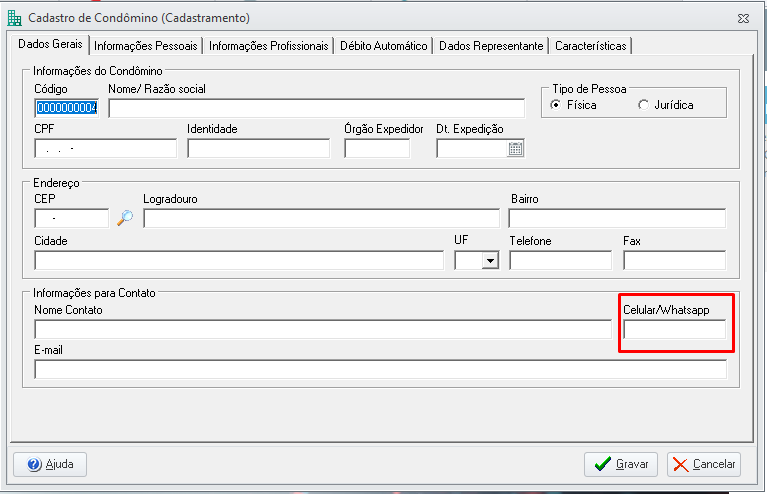Expand the UF state dropdown
Screen dimensions: 767x494
click(x=490, y=260)
